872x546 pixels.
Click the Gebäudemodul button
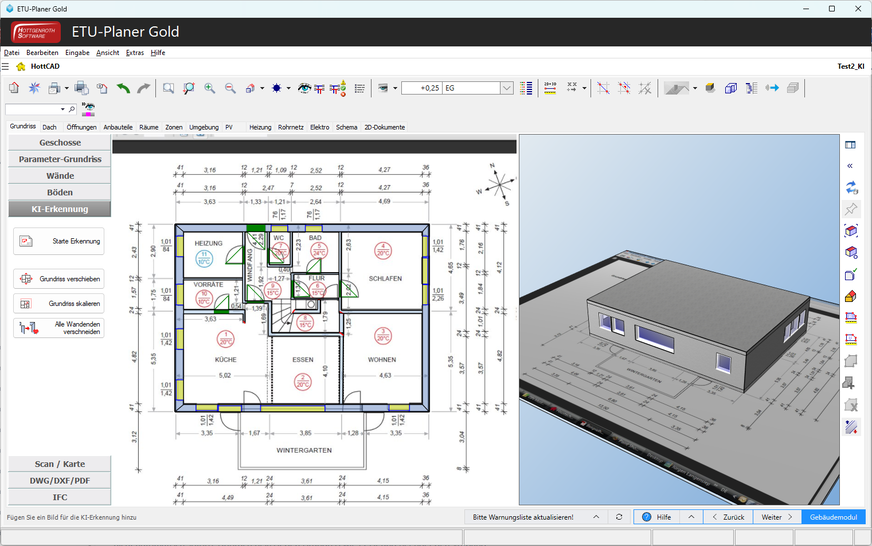click(833, 517)
